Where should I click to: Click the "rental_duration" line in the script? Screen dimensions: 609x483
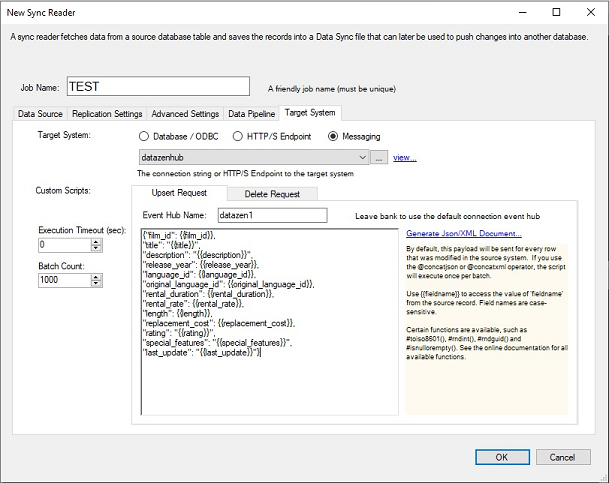coord(208,294)
